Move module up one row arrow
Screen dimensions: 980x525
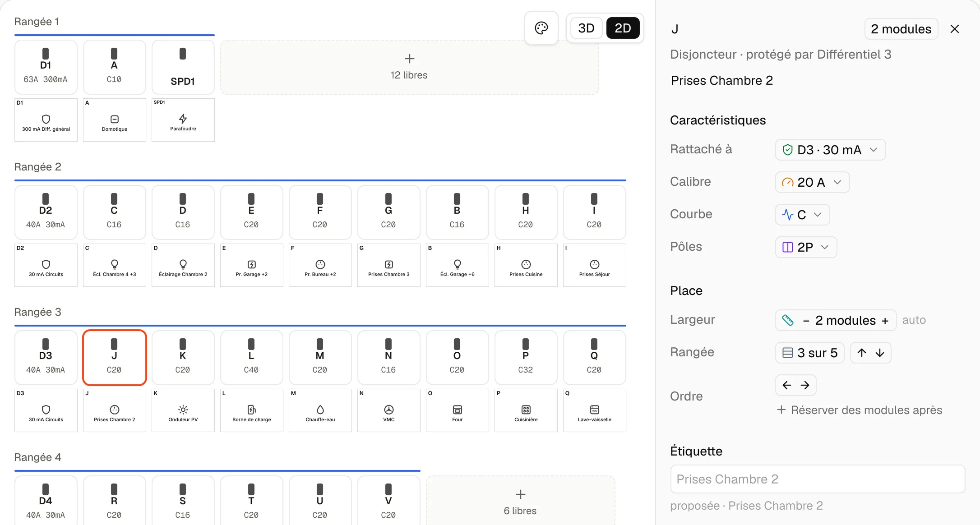click(x=862, y=353)
